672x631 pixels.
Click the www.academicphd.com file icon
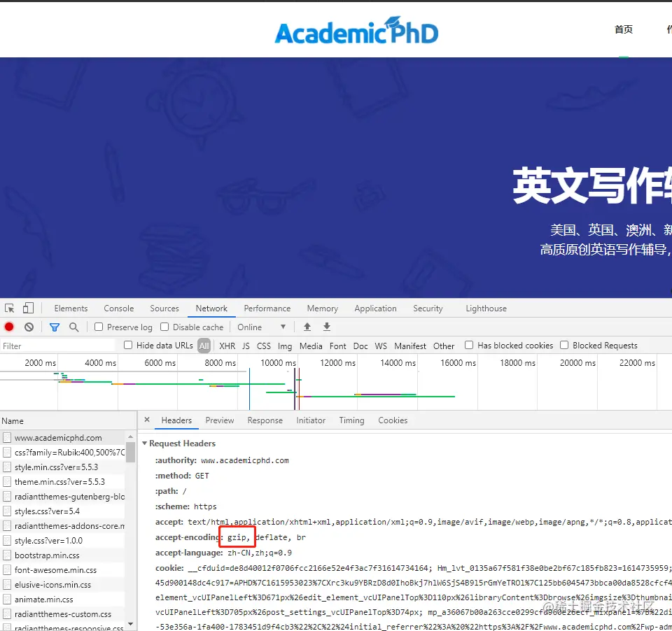(7, 438)
